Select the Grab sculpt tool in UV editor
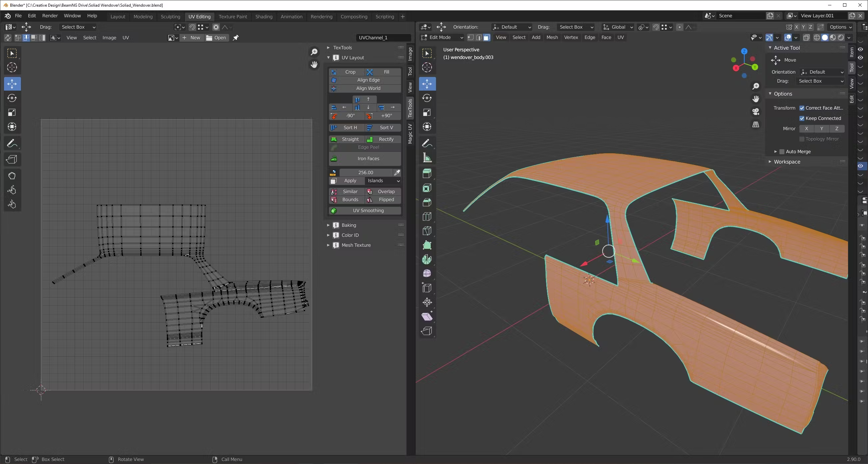868x464 pixels. coord(12,176)
